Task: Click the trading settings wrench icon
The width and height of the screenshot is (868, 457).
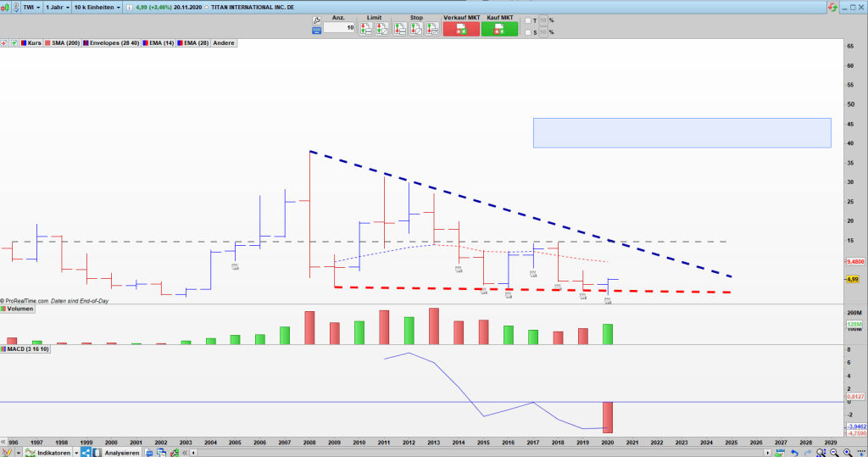Action: tap(317, 19)
